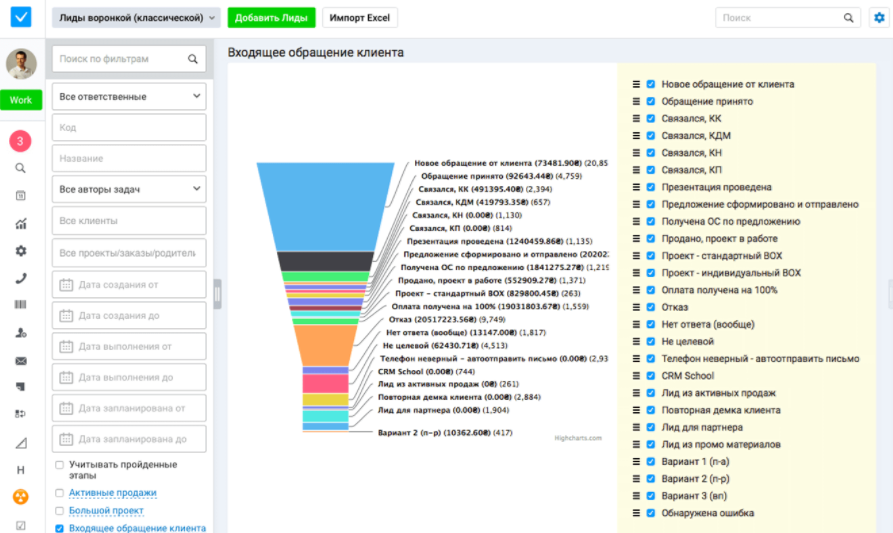Grab the reorder handle for Обнаружена ошибка
The image size is (893, 533).
[636, 513]
